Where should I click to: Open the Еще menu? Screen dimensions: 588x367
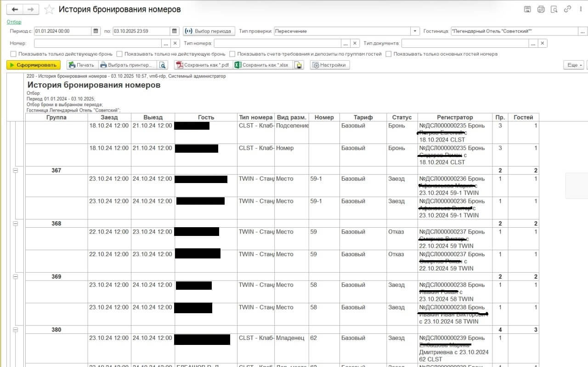(574, 65)
